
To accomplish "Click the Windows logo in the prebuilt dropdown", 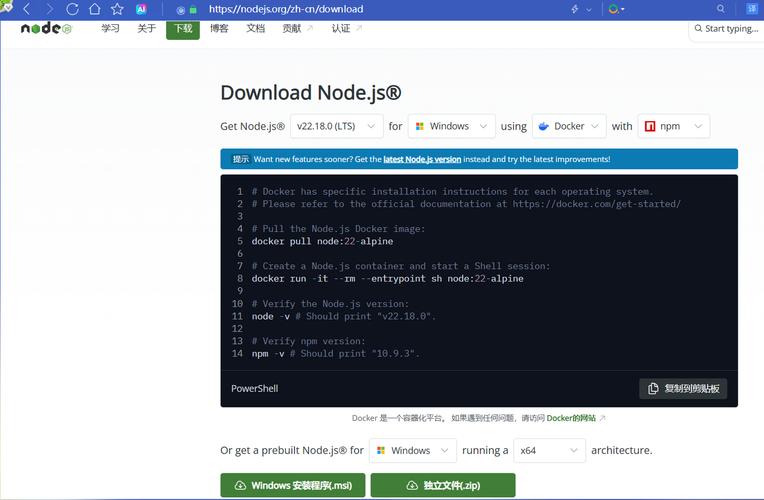I will point(381,450).
